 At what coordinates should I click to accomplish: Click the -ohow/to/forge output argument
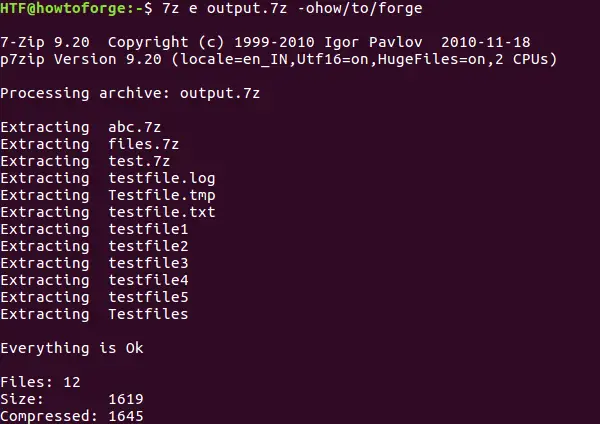tap(360, 8)
